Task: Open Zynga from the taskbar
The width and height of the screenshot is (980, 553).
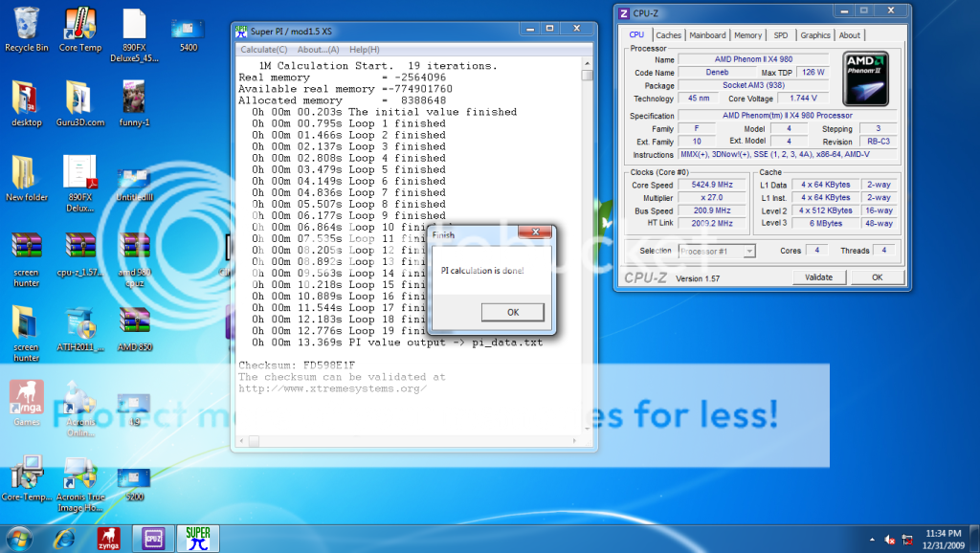Action: [x=109, y=539]
